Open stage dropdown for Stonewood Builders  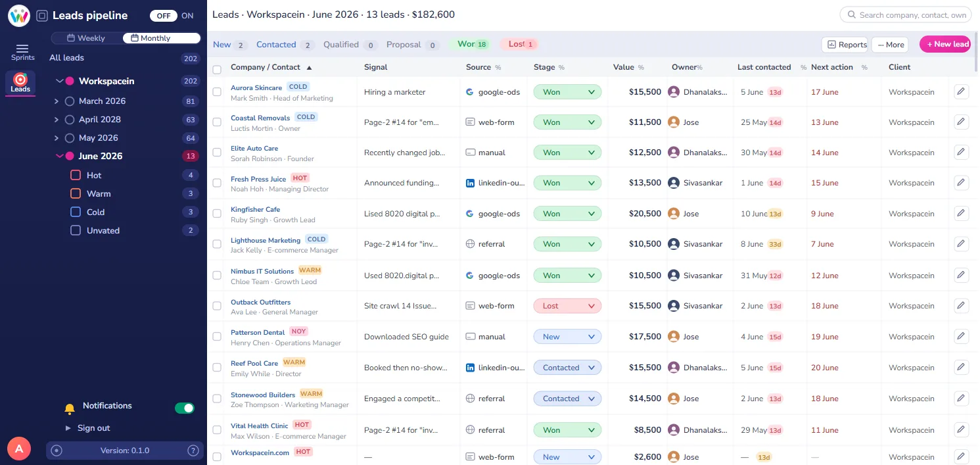coord(567,399)
